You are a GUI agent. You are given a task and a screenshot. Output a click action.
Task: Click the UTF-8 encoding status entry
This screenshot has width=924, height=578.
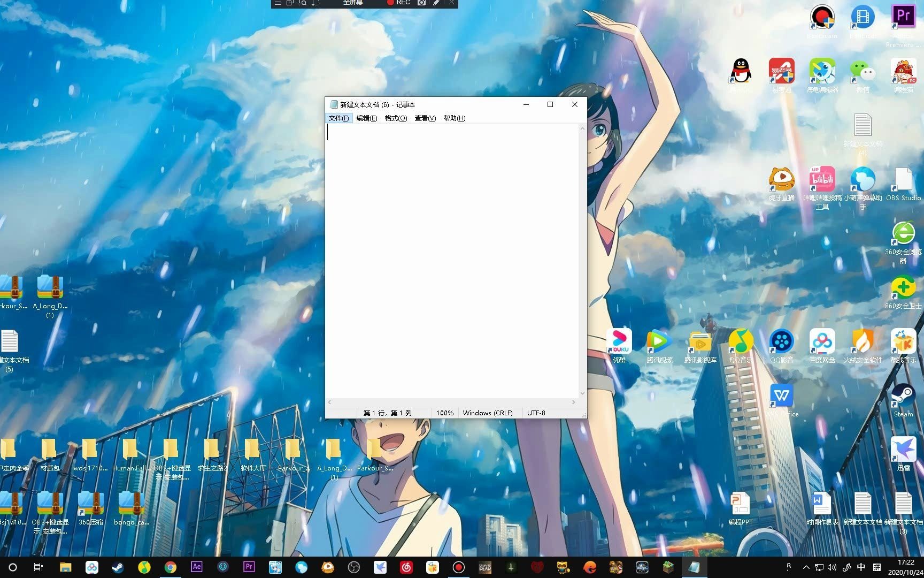click(536, 413)
